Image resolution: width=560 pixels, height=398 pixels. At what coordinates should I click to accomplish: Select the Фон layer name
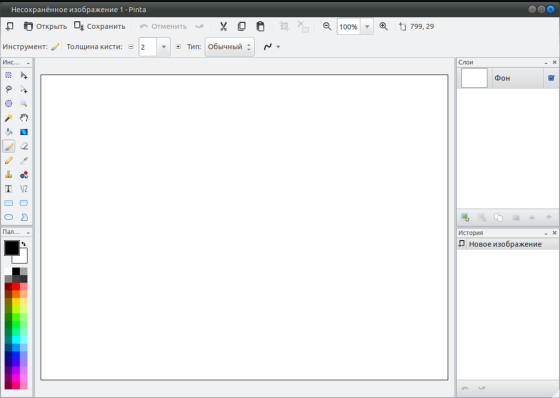coord(502,78)
